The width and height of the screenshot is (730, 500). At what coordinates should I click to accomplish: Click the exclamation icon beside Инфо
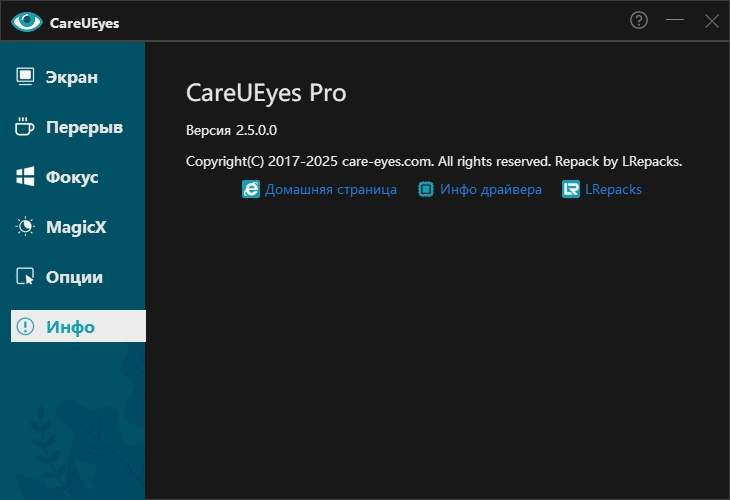coord(26,327)
